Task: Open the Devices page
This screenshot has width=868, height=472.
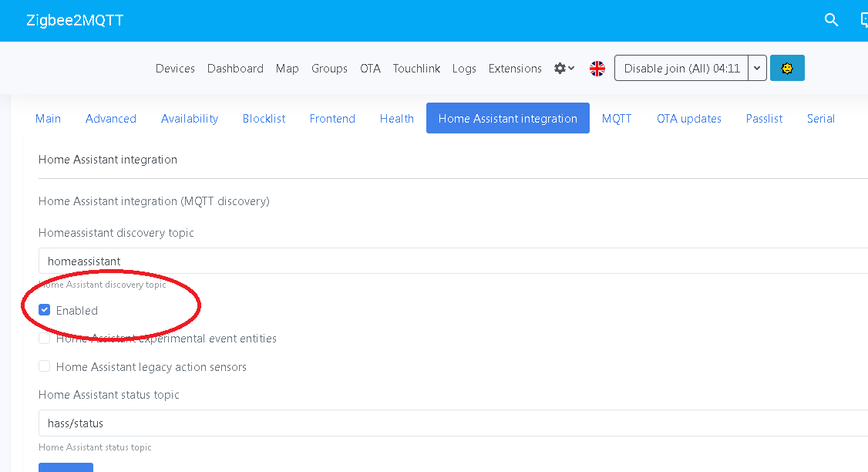Action: pyautogui.click(x=175, y=68)
